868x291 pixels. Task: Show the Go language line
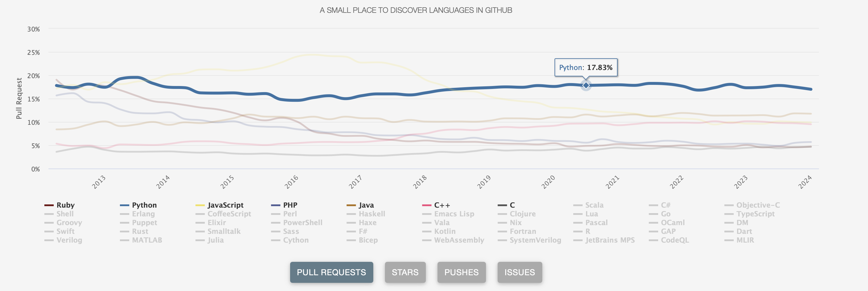[665, 214]
